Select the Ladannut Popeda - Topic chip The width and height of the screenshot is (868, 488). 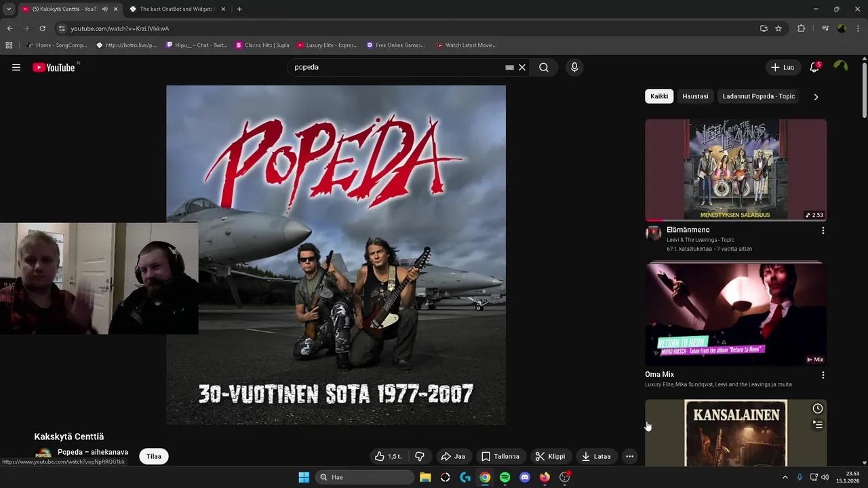(758, 96)
